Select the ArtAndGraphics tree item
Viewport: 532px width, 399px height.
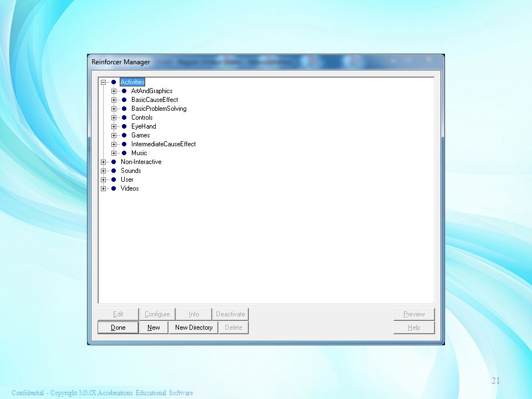click(x=152, y=91)
